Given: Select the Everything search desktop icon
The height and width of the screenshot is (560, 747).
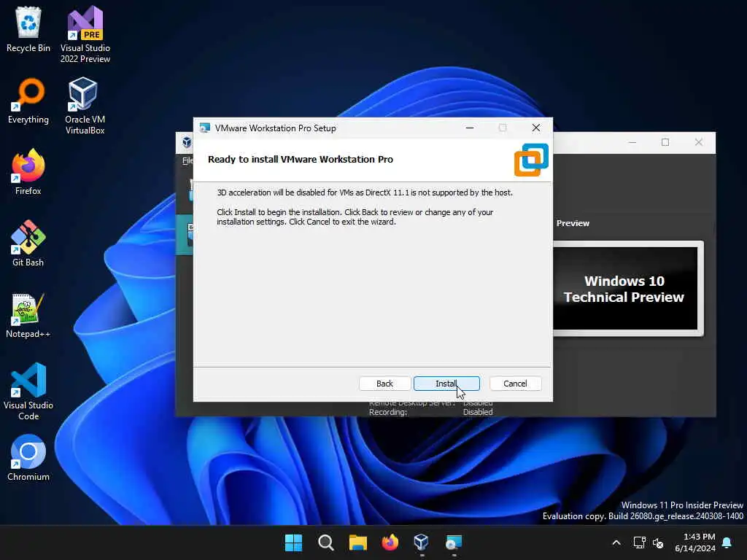Looking at the screenshot, I should click(x=28, y=101).
